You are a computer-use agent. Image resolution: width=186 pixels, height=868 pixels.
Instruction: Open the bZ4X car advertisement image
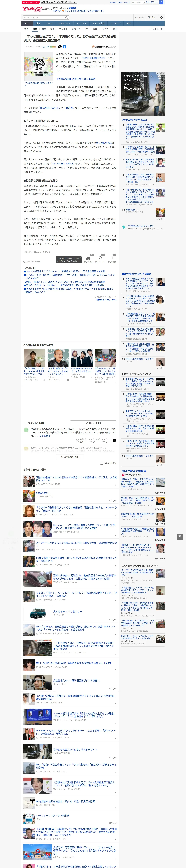143,94
